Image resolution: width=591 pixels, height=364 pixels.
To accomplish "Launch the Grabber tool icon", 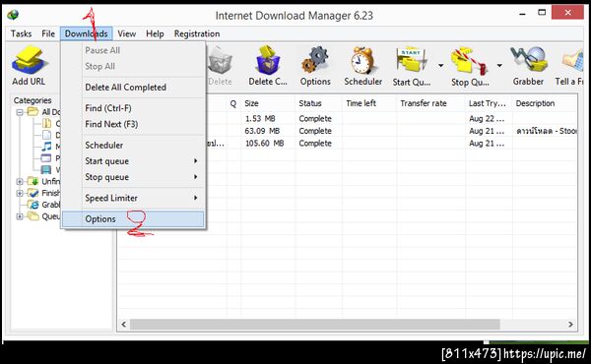I will (528, 60).
